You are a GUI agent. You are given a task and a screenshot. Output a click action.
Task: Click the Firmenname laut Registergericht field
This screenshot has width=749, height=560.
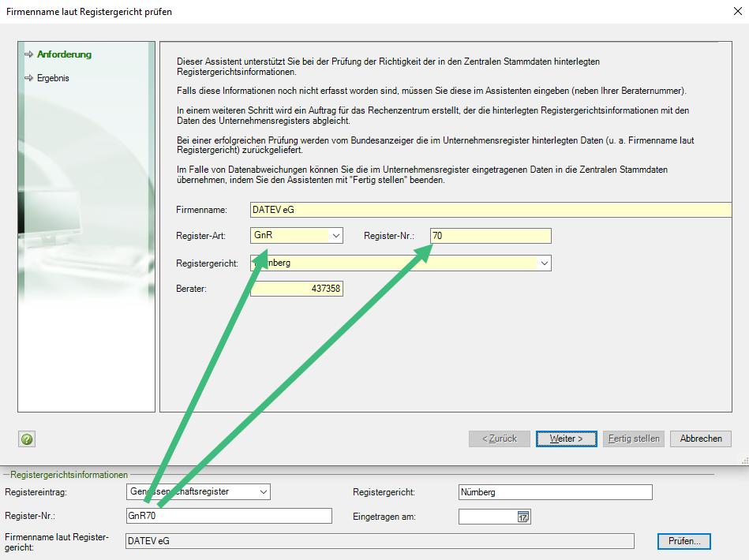click(379, 541)
